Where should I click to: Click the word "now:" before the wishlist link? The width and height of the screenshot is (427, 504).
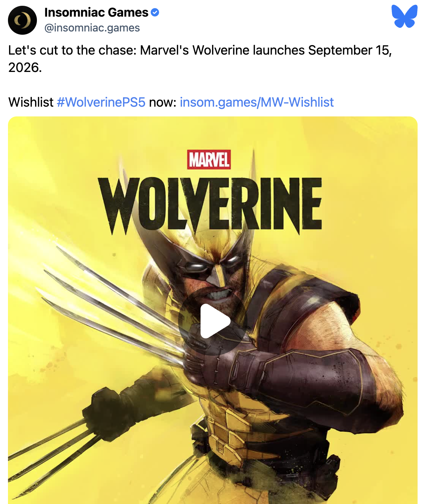tap(162, 102)
